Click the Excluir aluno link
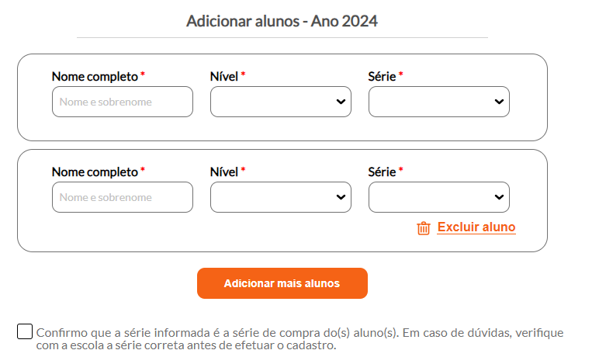 point(476,227)
